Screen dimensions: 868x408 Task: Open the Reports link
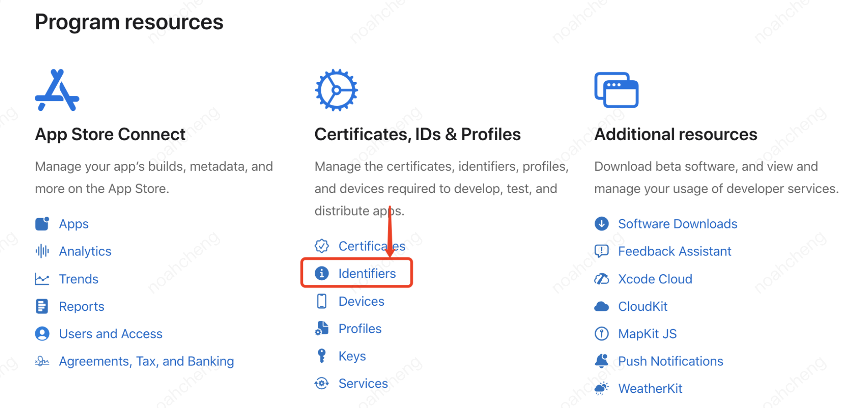[x=81, y=307]
